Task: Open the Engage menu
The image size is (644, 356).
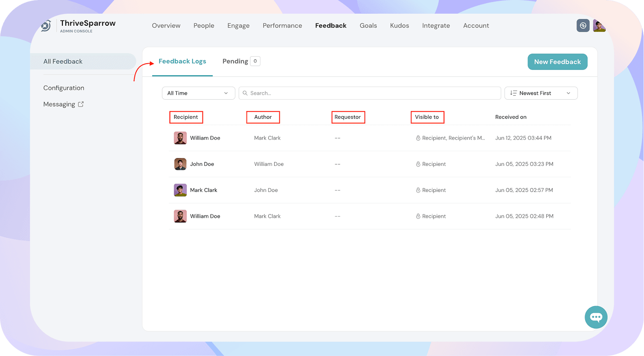Action: (238, 26)
